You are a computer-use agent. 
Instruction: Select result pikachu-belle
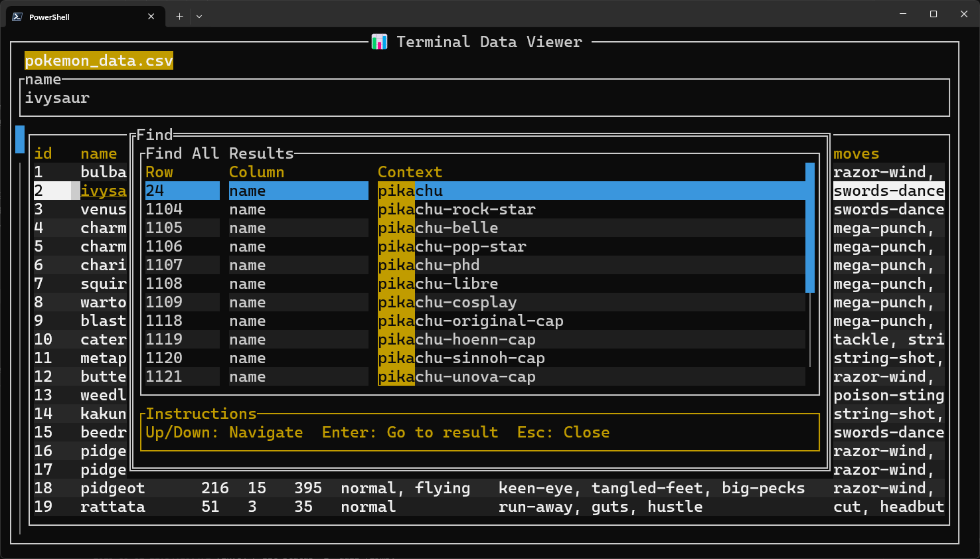(475, 228)
